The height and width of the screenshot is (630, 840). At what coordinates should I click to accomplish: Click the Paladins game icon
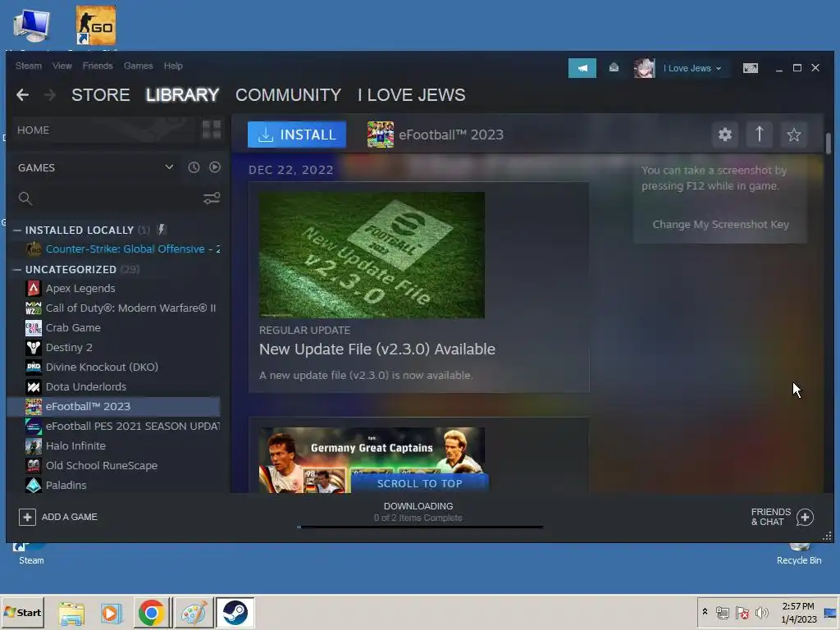(x=33, y=486)
